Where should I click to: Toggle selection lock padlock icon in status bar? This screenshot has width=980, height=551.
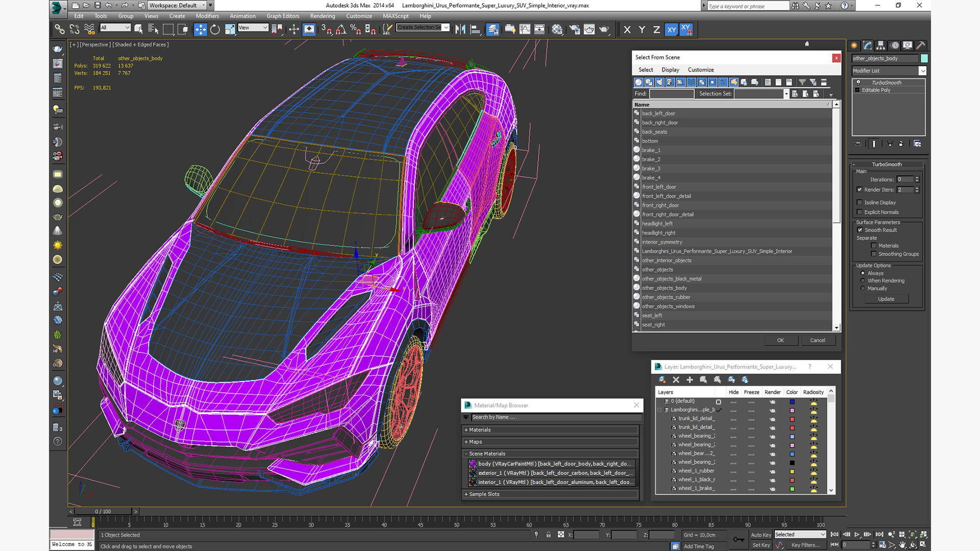tap(548, 535)
